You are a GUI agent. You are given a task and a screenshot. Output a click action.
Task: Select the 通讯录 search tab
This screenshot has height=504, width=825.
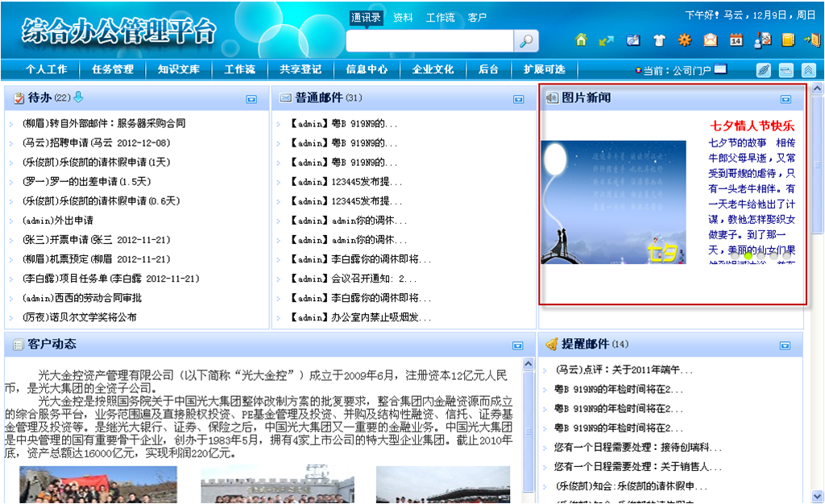click(x=366, y=18)
